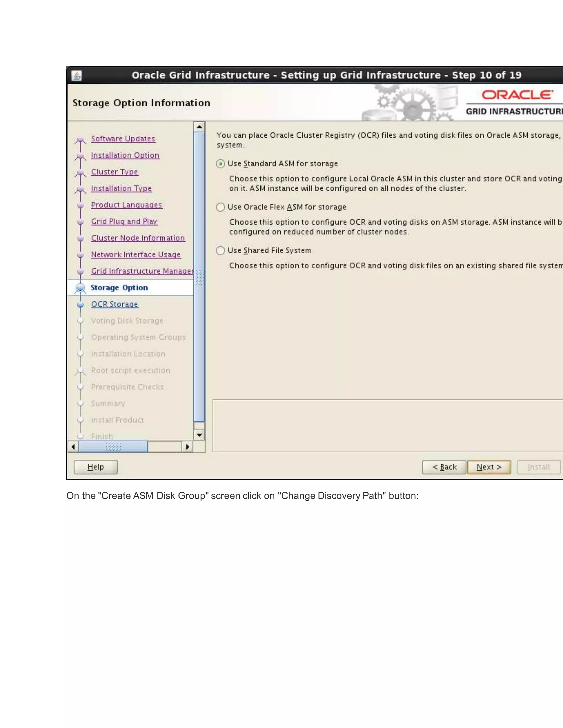The height and width of the screenshot is (728, 563).
Task: Click the Root script execution step marker icon
Action: 80,371
